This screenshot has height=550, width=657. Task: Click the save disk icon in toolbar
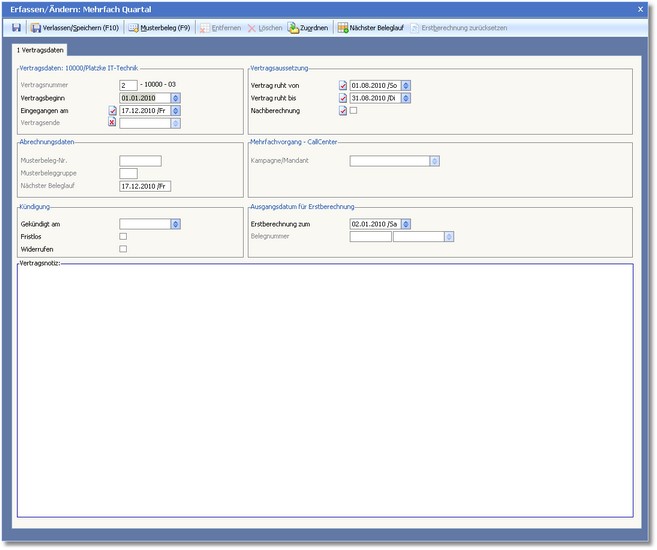point(16,28)
